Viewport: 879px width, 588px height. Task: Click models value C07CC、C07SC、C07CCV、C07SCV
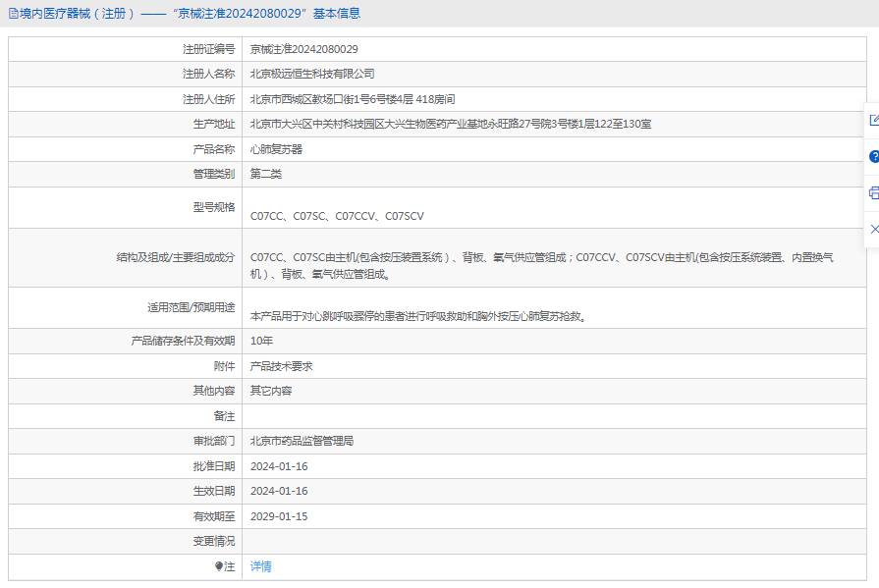point(337,216)
